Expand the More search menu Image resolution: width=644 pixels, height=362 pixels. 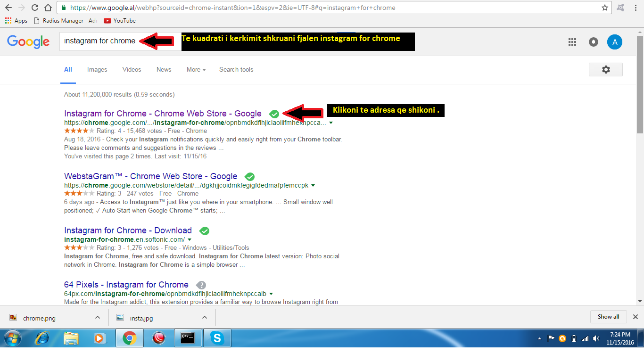coord(196,69)
